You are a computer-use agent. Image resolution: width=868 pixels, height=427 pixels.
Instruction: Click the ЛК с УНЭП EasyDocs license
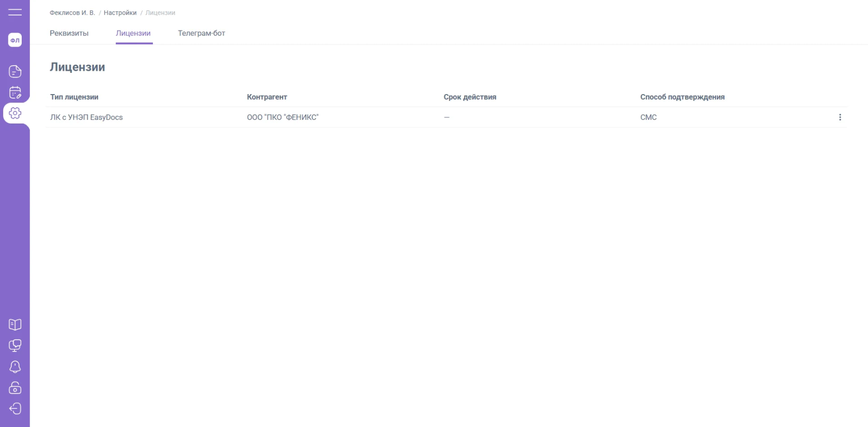(x=86, y=117)
